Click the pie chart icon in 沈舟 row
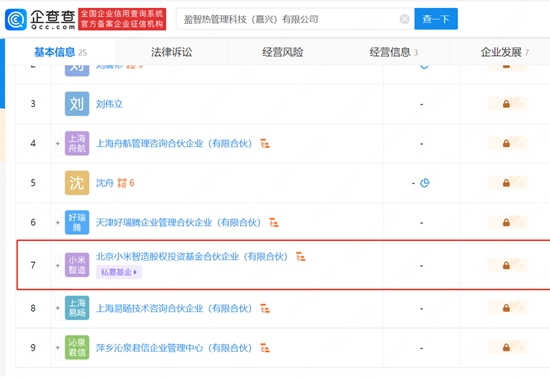This screenshot has width=550, height=378. 424,183
